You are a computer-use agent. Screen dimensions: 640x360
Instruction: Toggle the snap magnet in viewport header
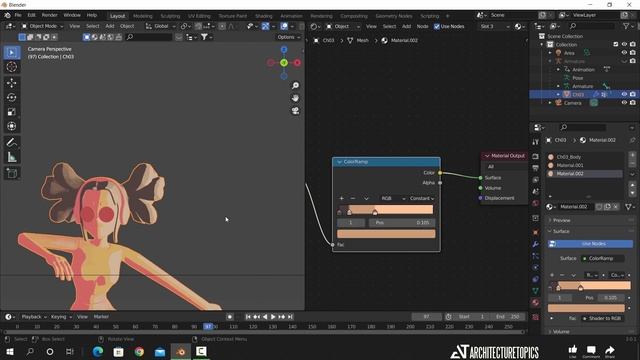tap(198, 26)
